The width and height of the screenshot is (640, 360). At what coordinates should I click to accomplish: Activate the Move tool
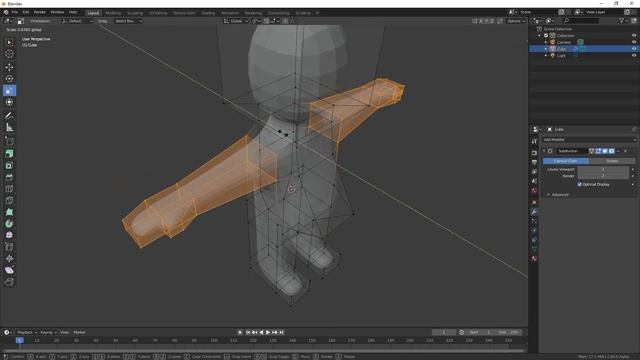pyautogui.click(x=9, y=67)
